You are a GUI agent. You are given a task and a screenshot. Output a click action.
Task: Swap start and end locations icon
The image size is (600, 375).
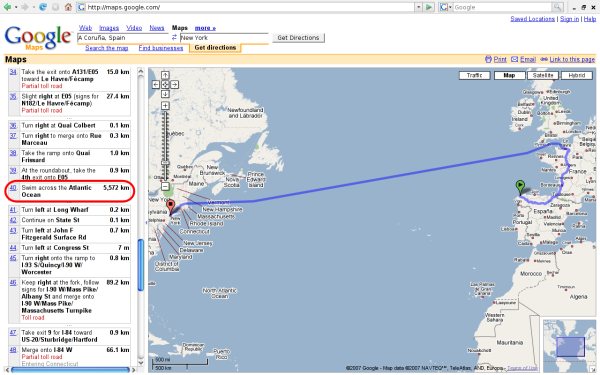174,38
